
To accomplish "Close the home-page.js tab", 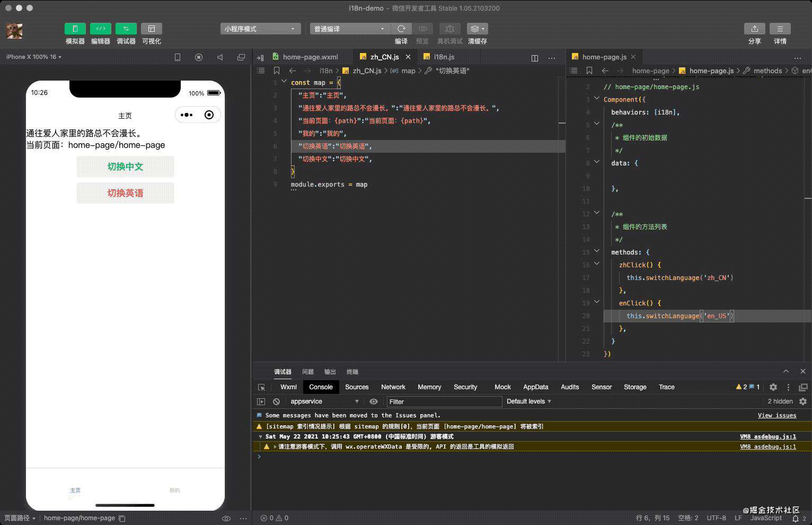I will pyautogui.click(x=633, y=57).
